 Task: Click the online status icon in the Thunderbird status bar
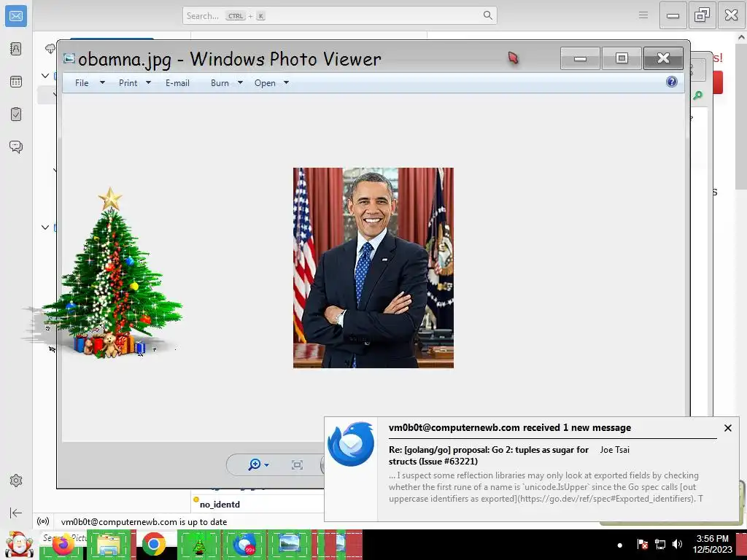pos(43,521)
